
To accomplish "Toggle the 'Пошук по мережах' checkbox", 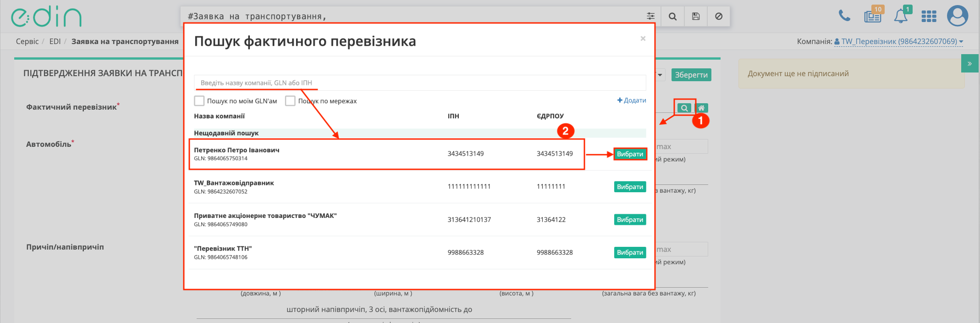I will tap(290, 101).
